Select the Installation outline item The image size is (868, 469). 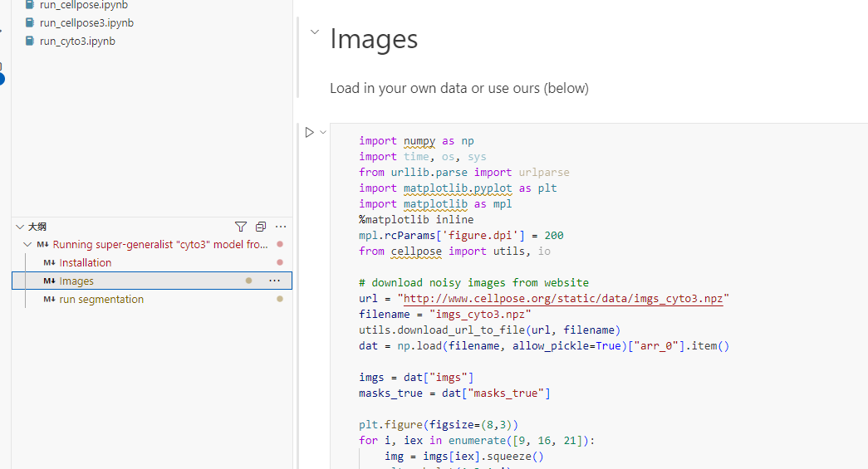[x=86, y=262]
